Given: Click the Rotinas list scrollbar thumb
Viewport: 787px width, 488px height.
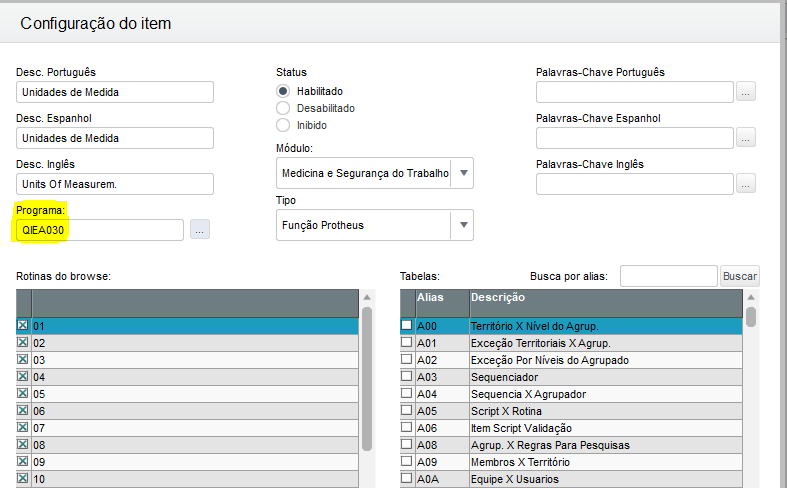Looking at the screenshot, I should pyautogui.click(x=367, y=379).
